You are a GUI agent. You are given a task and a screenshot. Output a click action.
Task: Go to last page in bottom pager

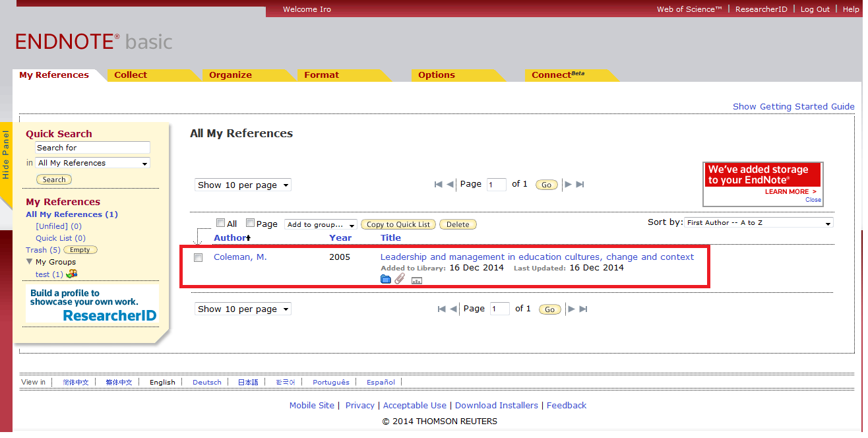(583, 309)
